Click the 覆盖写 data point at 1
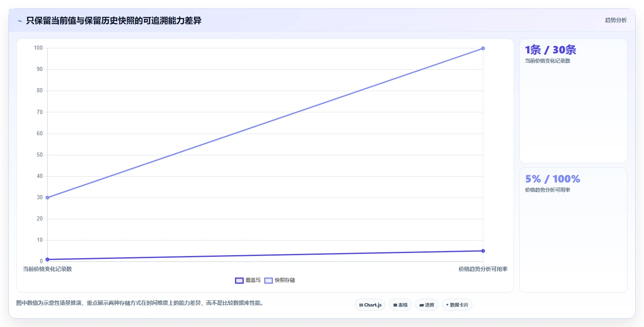This screenshot has height=327, width=644. pyautogui.click(x=47, y=259)
